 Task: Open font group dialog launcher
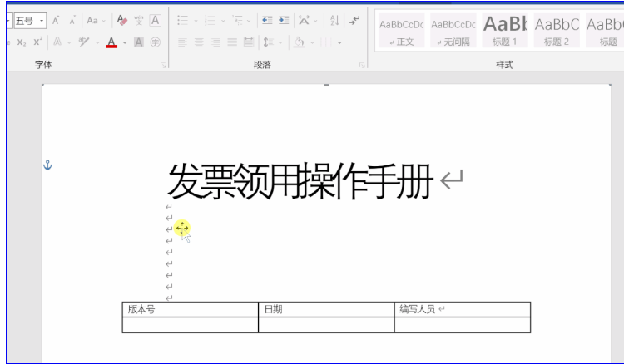tap(163, 65)
